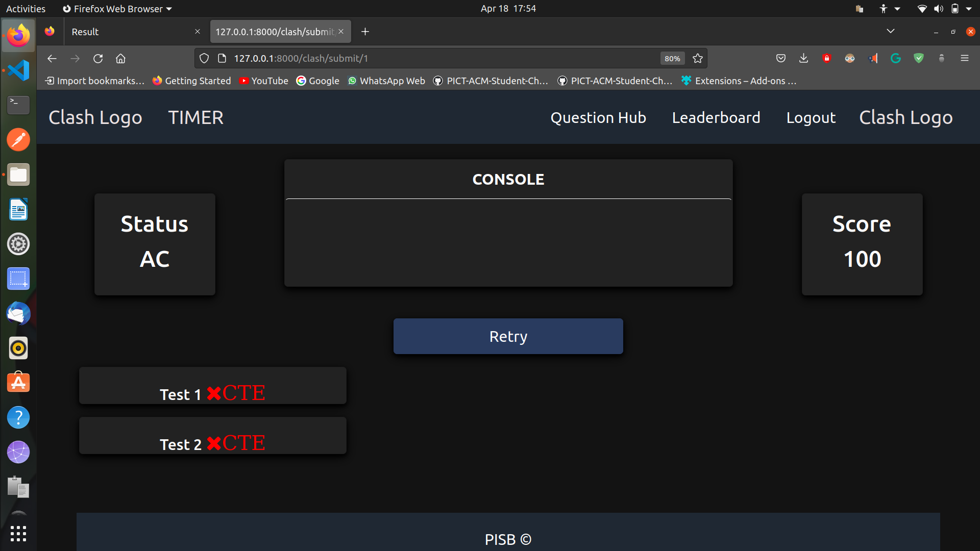Open Import bookmarks bookmark
This screenshot has height=551, width=980.
coord(95,81)
